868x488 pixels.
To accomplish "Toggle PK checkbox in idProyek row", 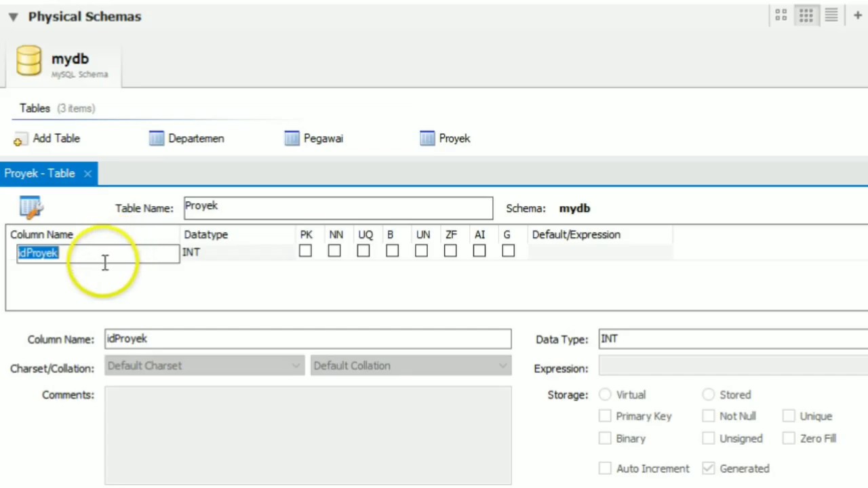I will pos(305,251).
